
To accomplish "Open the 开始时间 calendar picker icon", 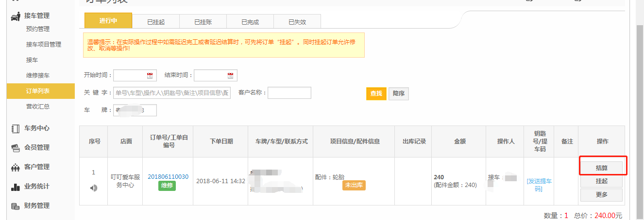I will (x=150, y=76).
